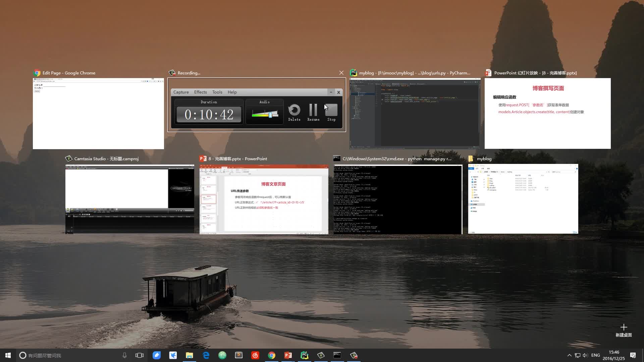
Task: Open the Windows Start menu
Action: pos(8,355)
